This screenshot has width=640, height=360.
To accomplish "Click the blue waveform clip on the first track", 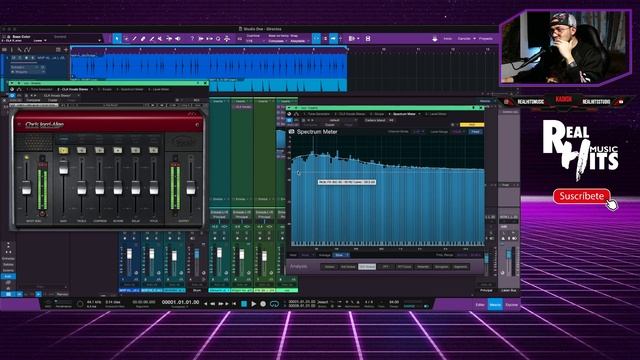I will tap(209, 65).
